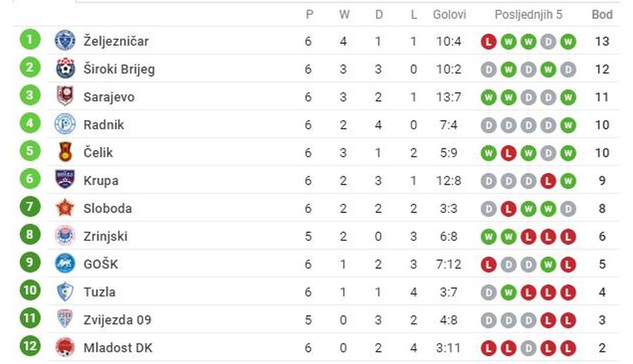
Task: Click Željezničar's red L form badge
Action: pos(489,41)
